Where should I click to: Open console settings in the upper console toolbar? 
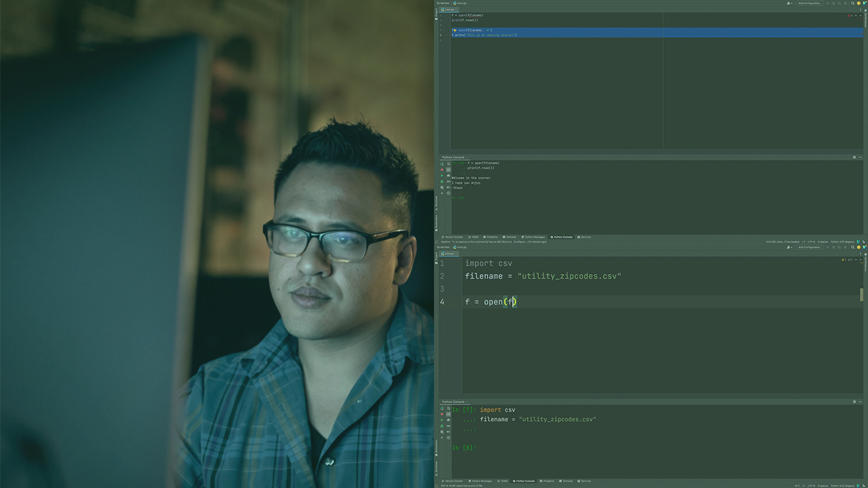pos(442,187)
